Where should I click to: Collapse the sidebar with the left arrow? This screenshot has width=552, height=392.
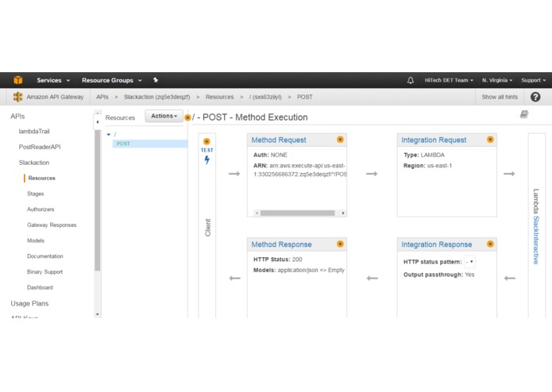[x=98, y=122]
